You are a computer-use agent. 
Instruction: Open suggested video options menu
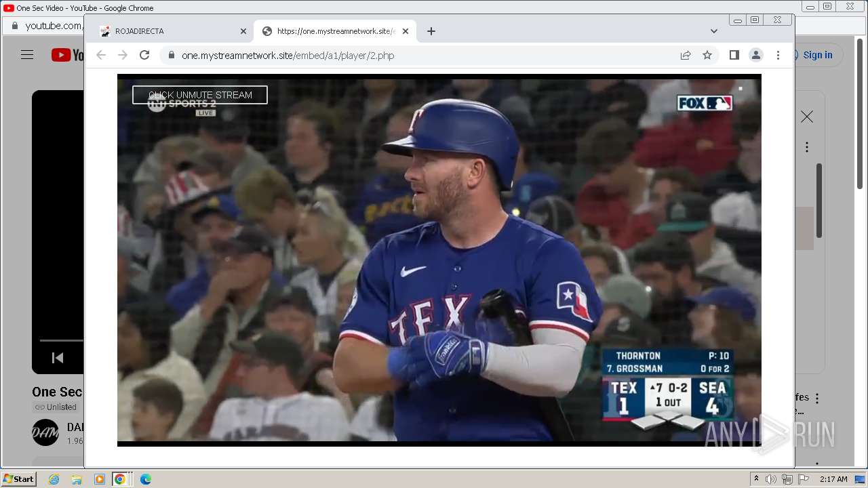[817, 399]
